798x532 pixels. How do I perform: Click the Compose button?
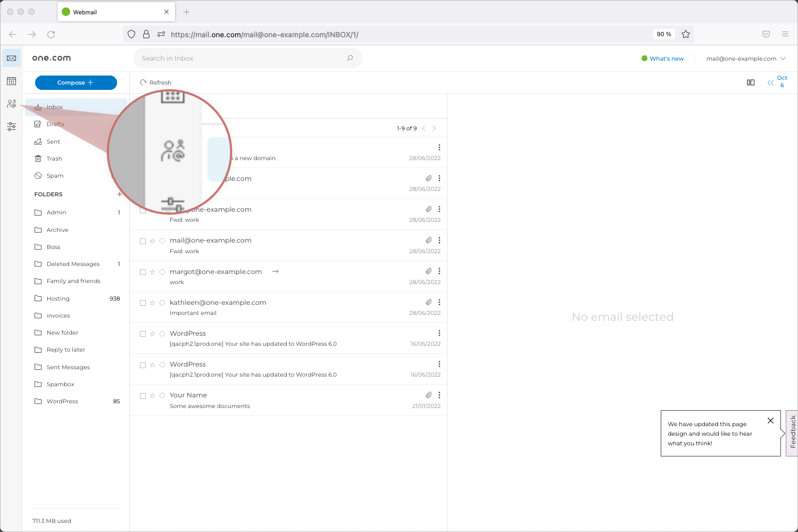point(76,82)
